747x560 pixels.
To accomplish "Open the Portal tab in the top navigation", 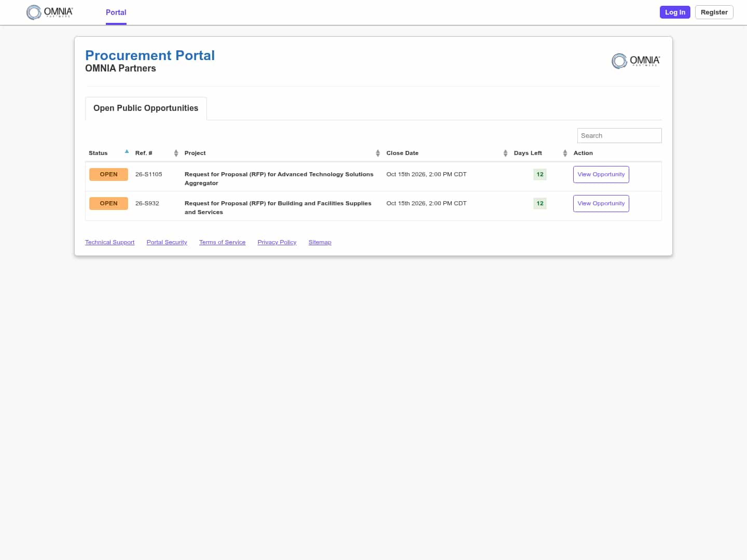I will pyautogui.click(x=116, y=12).
